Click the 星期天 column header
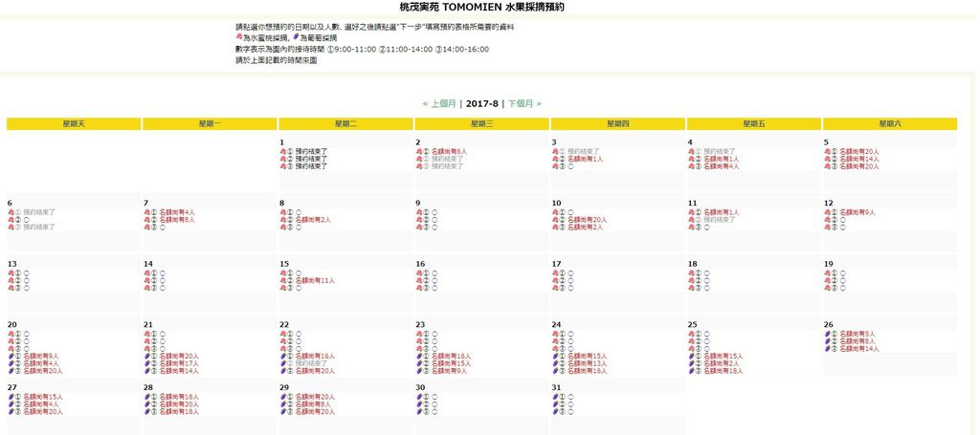Image resolution: width=980 pixels, height=435 pixels. pos(74,124)
